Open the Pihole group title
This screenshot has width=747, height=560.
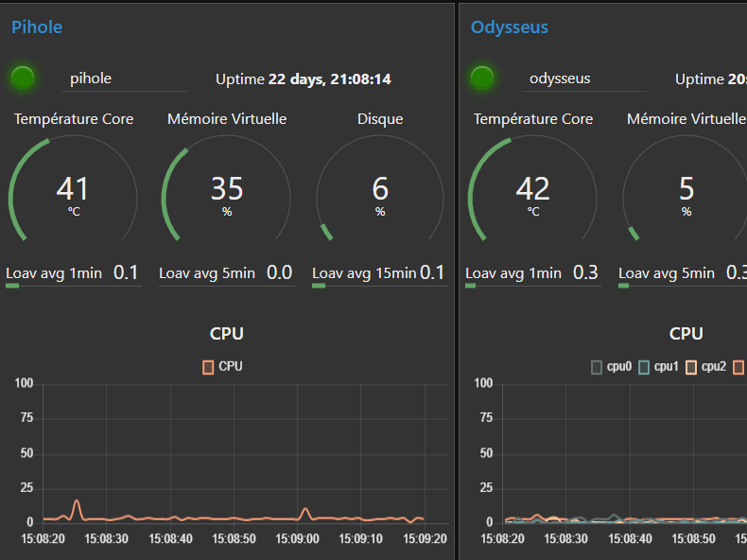[x=37, y=27]
